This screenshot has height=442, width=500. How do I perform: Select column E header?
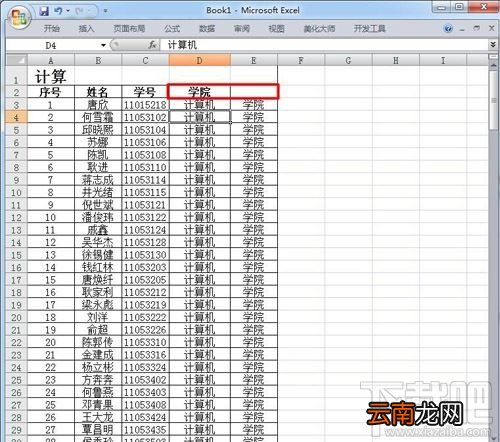(254, 60)
